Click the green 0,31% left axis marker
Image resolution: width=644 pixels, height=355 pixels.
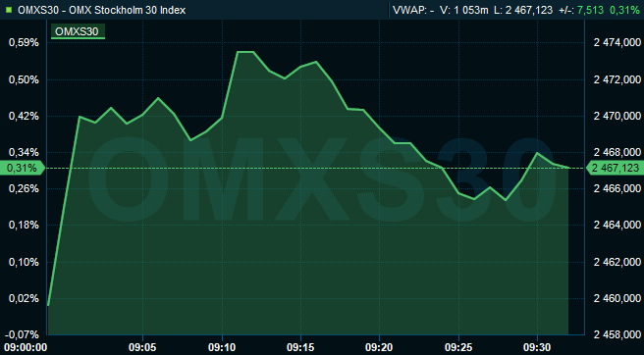click(23, 169)
